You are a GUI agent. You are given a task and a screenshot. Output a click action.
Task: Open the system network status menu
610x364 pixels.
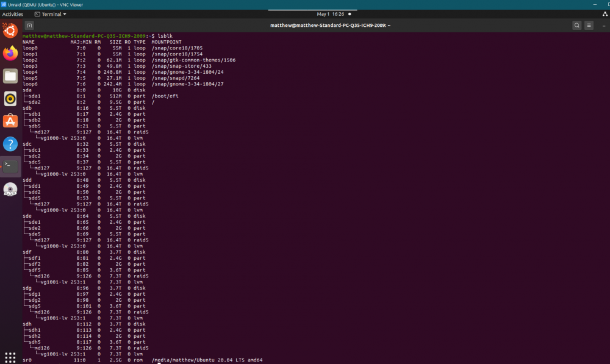coord(605,14)
